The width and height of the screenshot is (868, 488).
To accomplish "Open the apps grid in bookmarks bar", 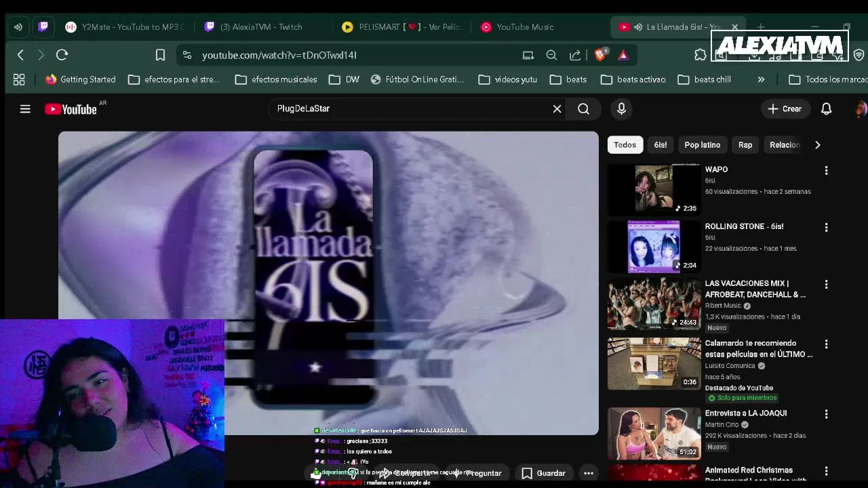I will tap(19, 79).
